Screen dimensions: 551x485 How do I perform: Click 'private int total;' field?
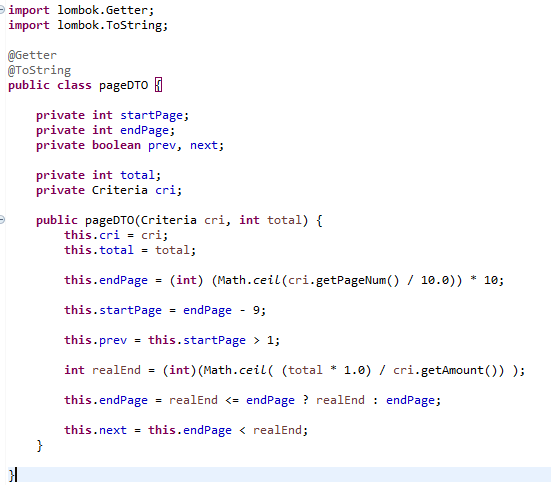[98, 175]
